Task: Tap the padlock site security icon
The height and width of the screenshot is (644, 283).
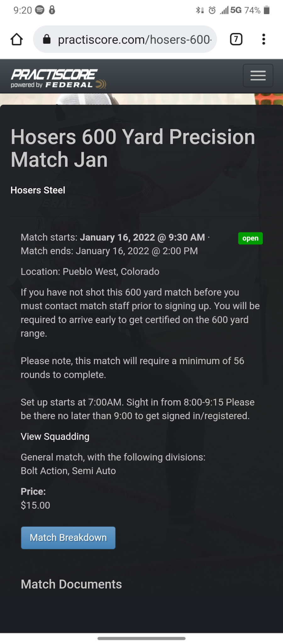Action: (x=47, y=39)
